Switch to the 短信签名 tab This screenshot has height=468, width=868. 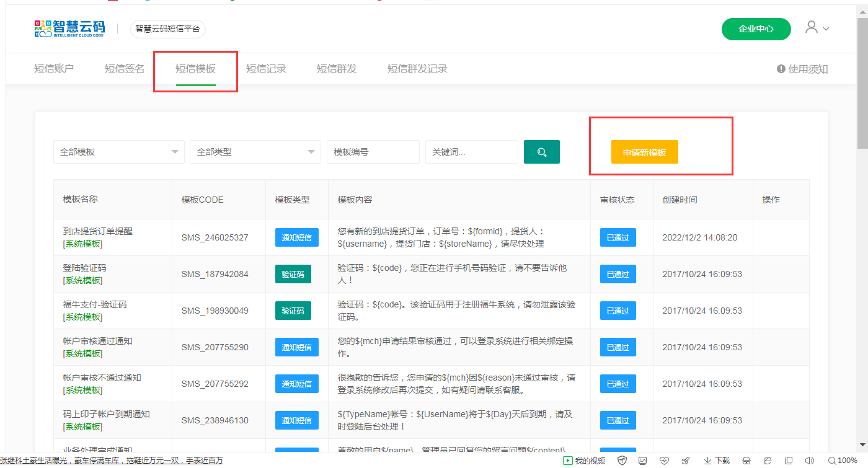[125, 69]
